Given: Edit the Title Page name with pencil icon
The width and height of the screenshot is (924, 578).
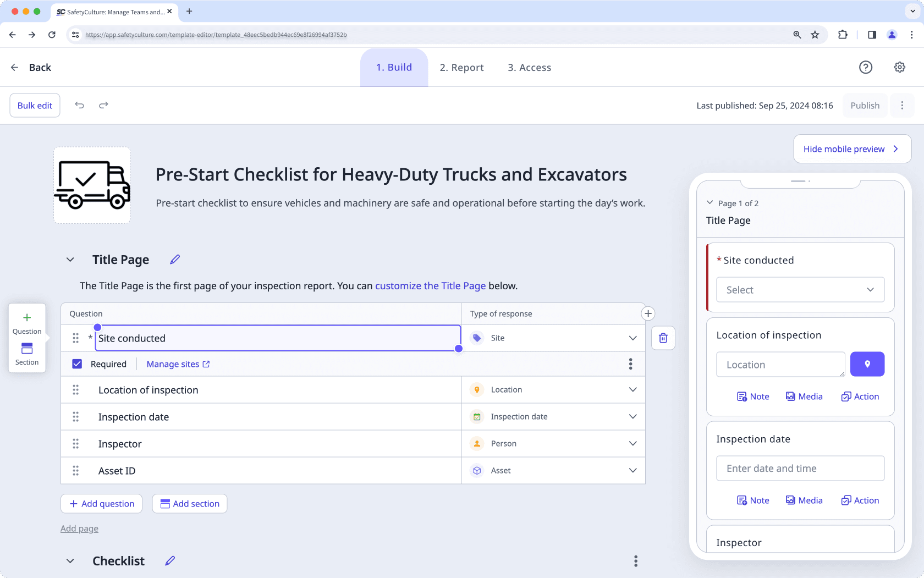Looking at the screenshot, I should point(175,259).
